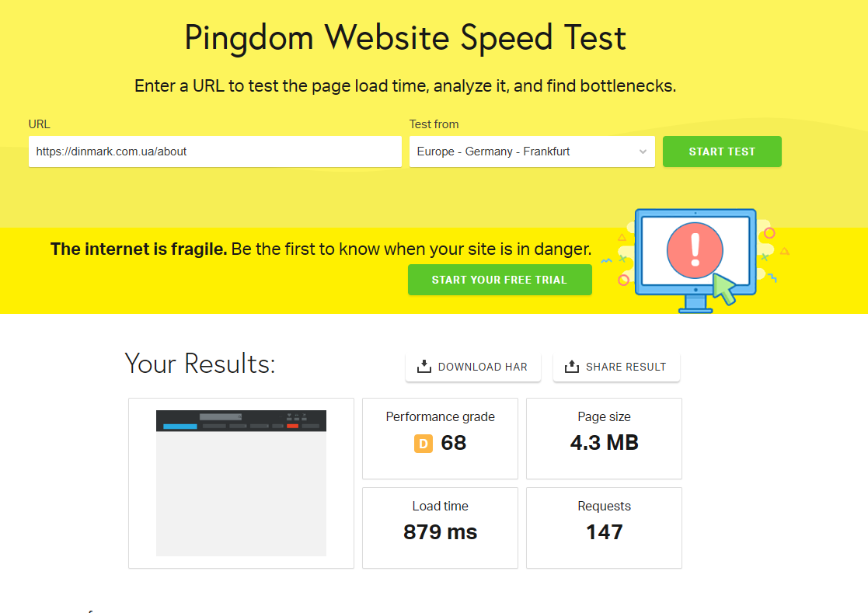Click the share upload icon beside SHARE RESULT
The width and height of the screenshot is (868, 613).
click(572, 366)
